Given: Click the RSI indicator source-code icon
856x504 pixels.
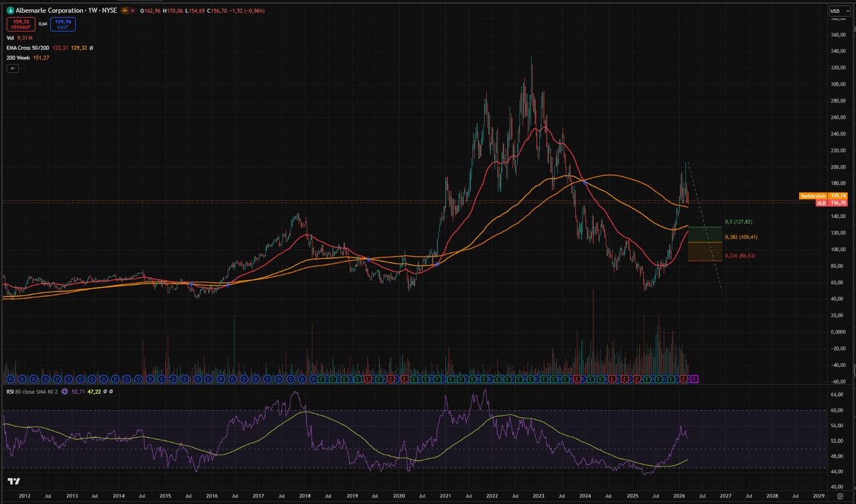Looking at the screenshot, I should (x=64, y=392).
